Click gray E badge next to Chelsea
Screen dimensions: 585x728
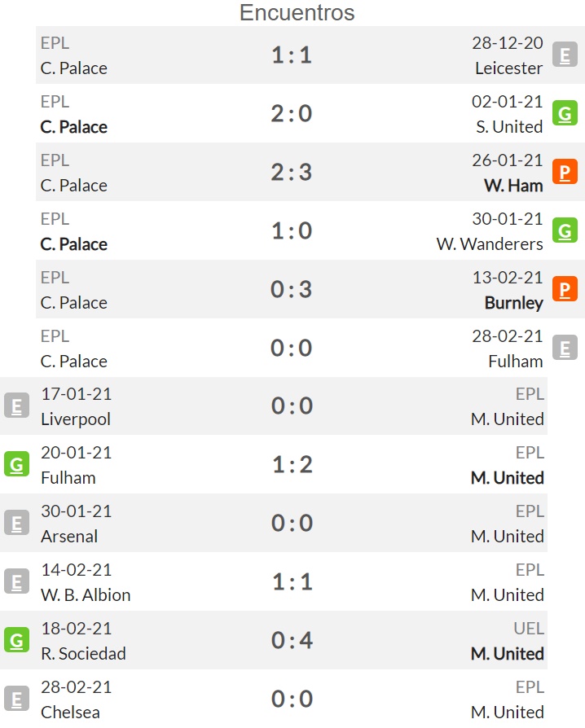[x=17, y=699]
